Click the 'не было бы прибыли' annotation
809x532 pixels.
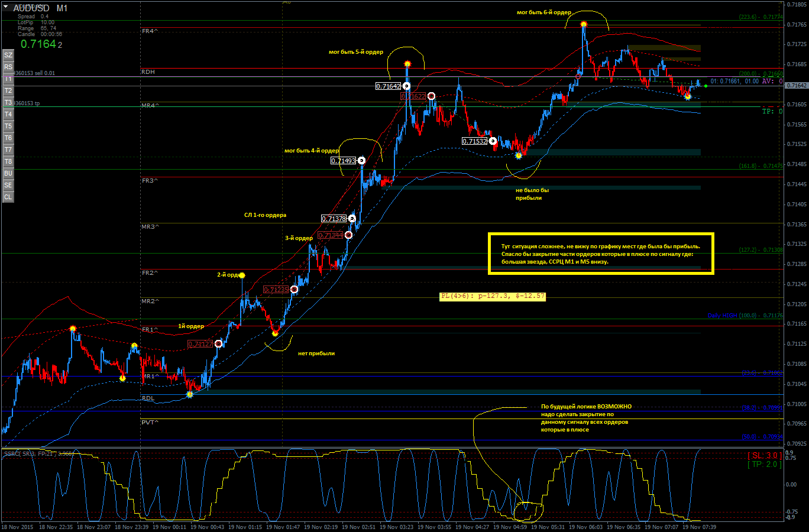[x=532, y=194]
